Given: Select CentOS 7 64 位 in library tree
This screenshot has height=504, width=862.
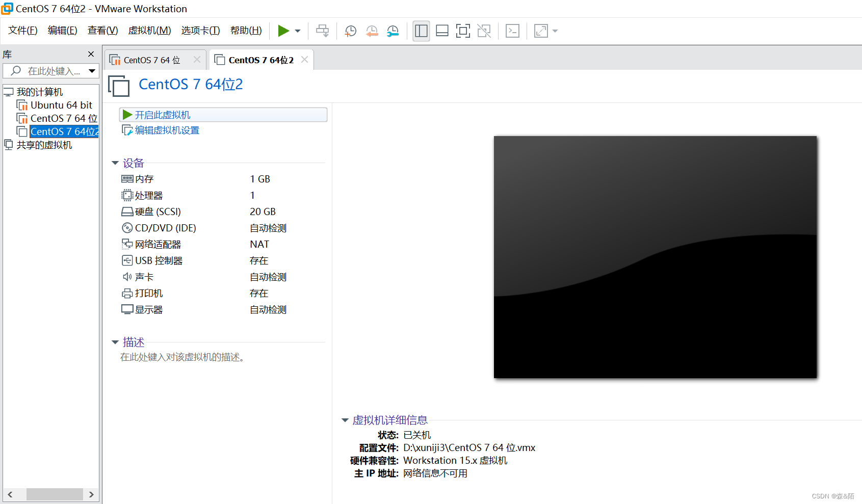Looking at the screenshot, I should [x=64, y=119].
